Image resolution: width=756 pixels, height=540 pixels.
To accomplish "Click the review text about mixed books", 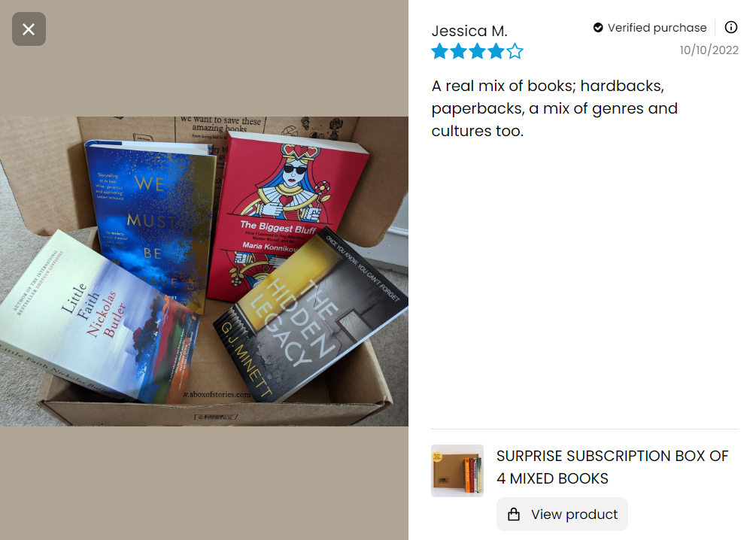I will pyautogui.click(x=554, y=108).
